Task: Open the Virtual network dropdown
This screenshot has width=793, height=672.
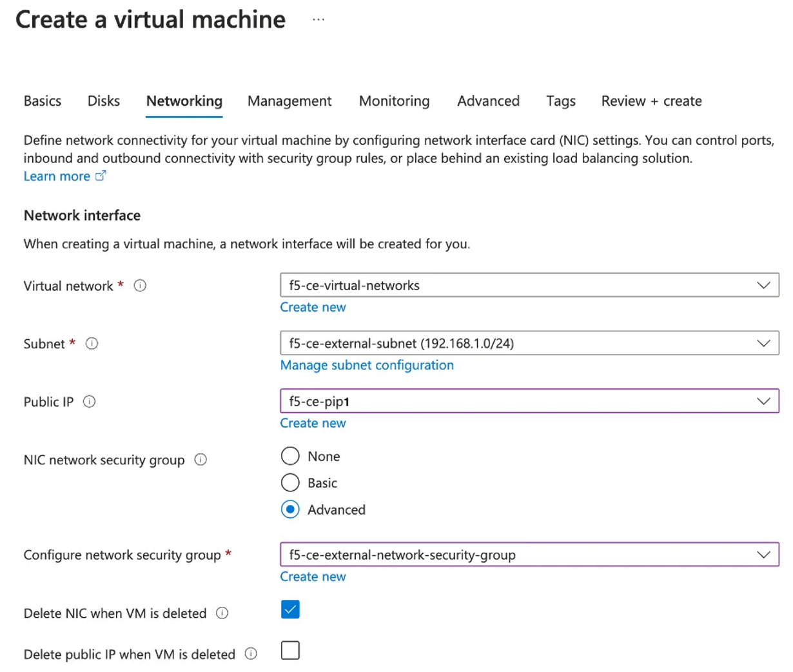Action: click(x=765, y=285)
